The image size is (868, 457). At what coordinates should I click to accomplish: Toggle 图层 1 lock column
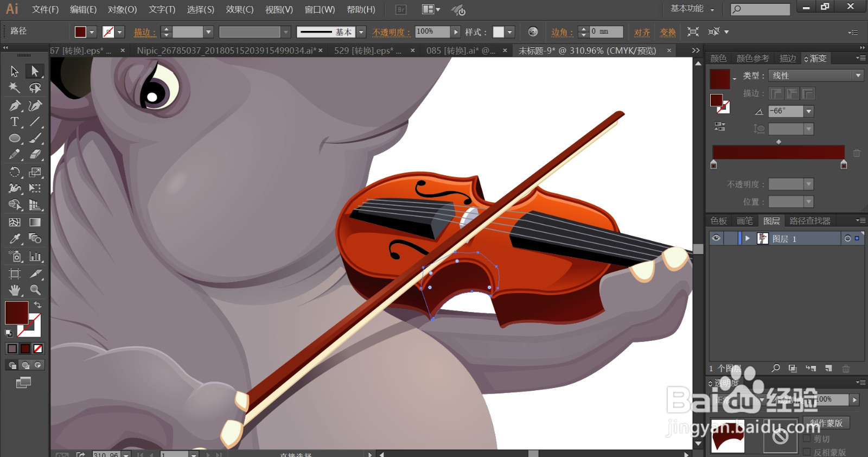tap(730, 238)
